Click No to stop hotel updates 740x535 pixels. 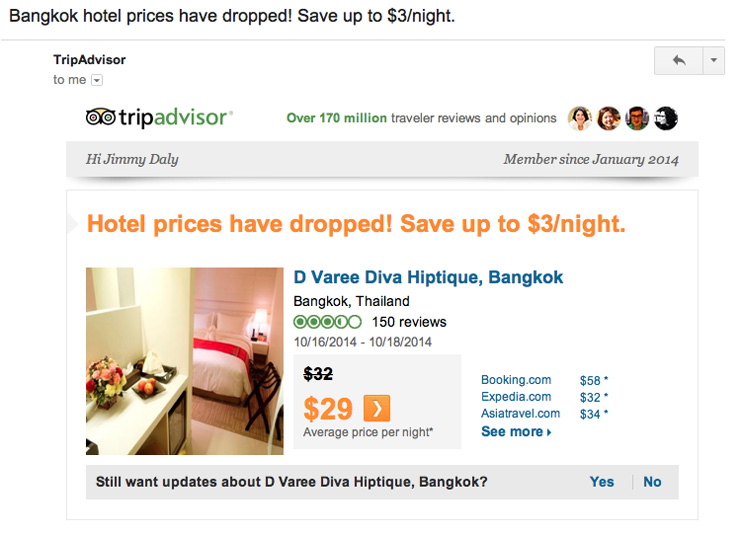point(652,482)
